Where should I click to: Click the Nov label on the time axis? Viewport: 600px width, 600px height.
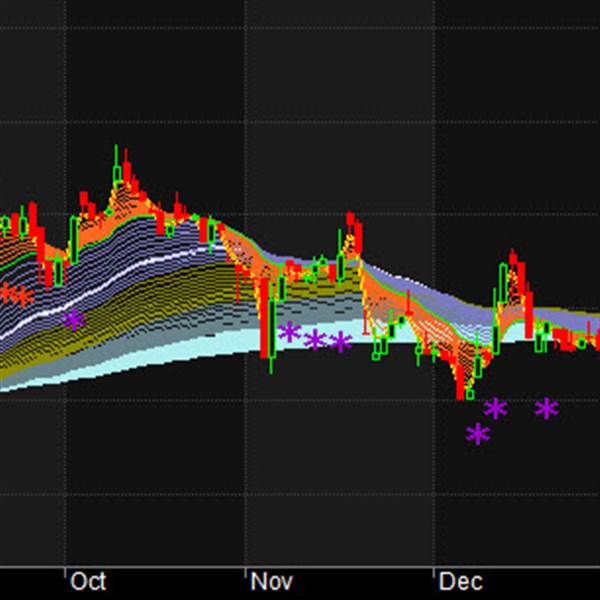pyautogui.click(x=272, y=582)
